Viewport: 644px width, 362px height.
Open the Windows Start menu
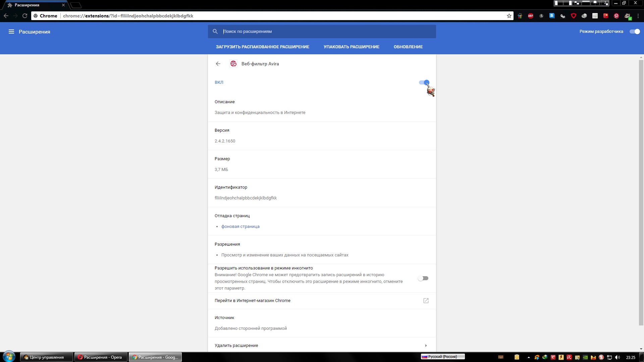[x=9, y=357]
